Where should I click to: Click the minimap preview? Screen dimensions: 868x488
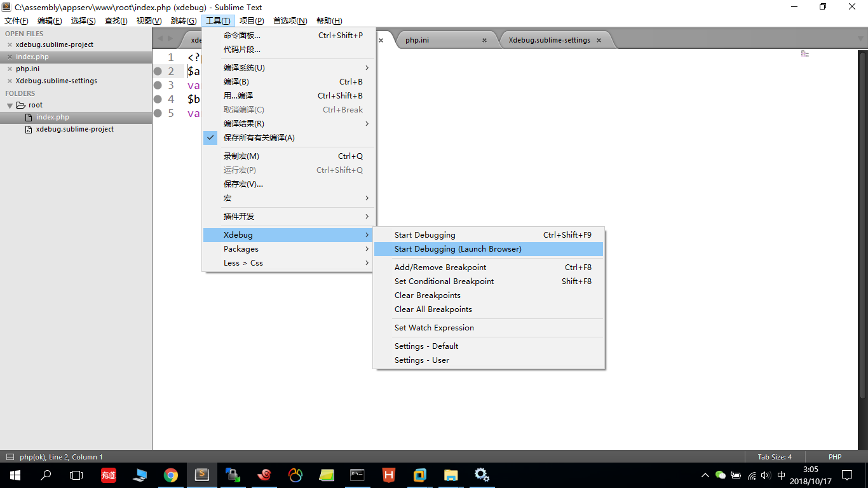805,54
